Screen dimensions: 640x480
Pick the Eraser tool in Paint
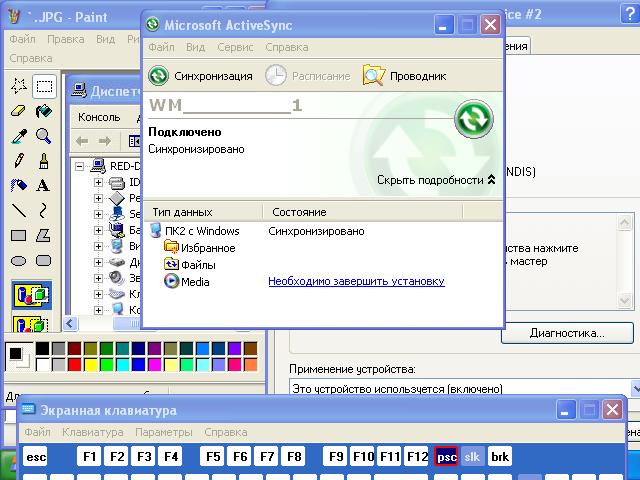(19, 111)
